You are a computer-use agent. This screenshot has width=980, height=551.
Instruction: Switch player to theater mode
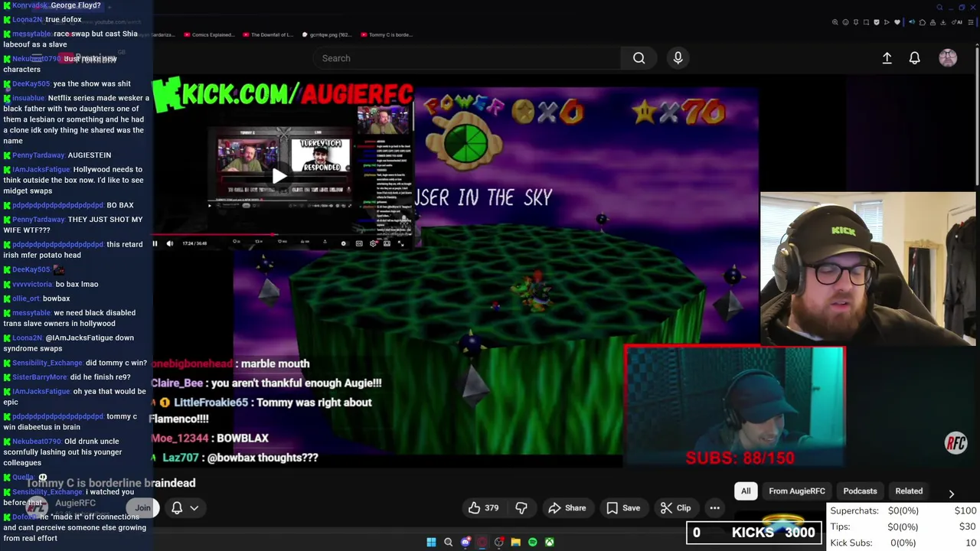click(x=387, y=243)
